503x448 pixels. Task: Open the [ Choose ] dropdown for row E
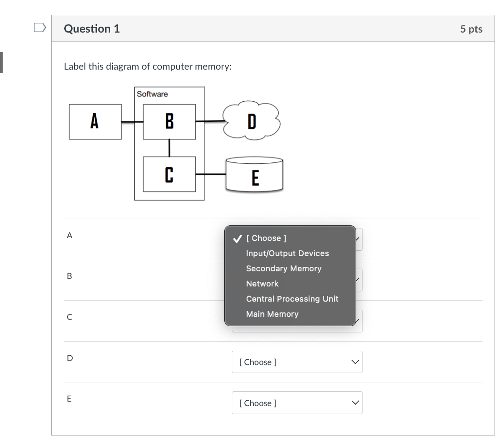coord(297,402)
